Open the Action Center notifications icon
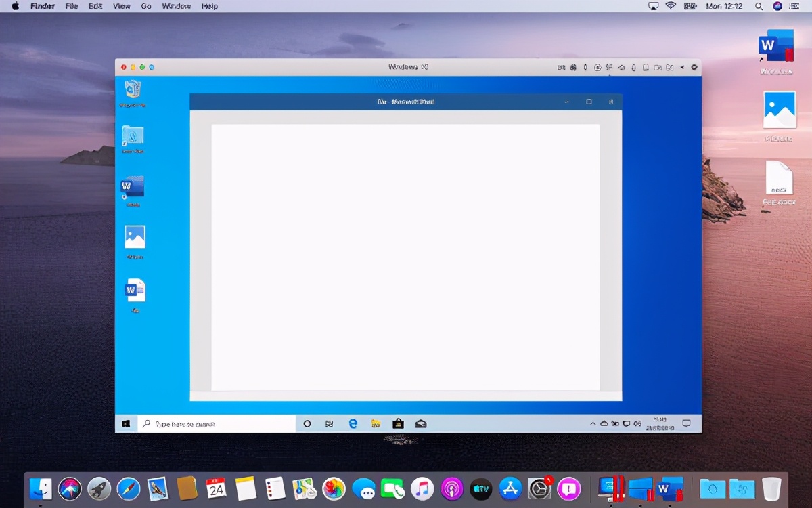812x508 pixels. 686,423
